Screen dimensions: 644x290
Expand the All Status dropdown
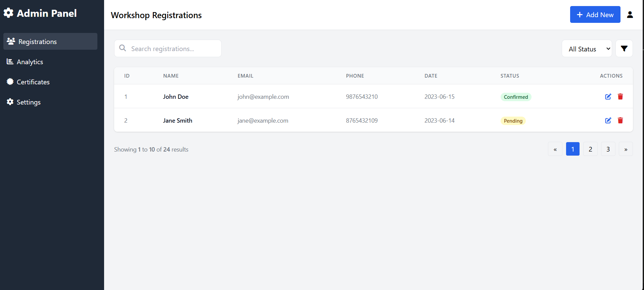click(x=587, y=49)
